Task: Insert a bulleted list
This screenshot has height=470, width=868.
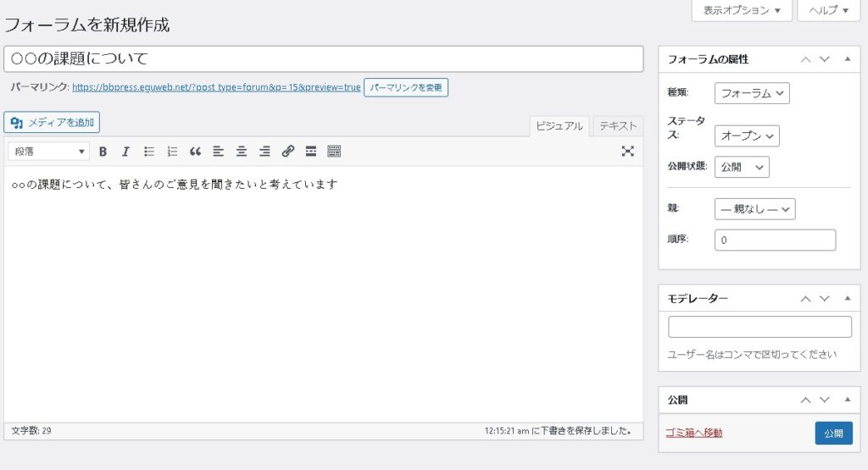Action: (x=149, y=152)
